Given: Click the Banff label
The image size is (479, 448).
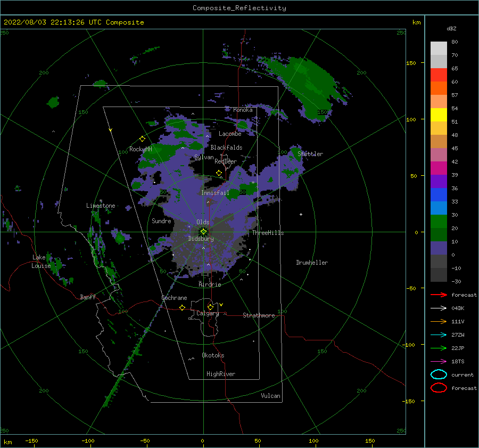Looking at the screenshot, I should tap(88, 297).
